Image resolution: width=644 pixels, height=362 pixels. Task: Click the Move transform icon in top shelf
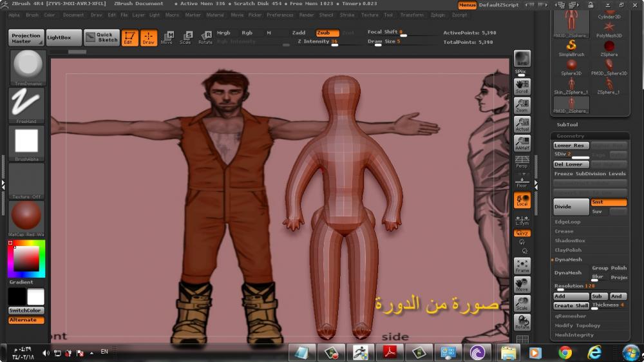click(x=167, y=37)
